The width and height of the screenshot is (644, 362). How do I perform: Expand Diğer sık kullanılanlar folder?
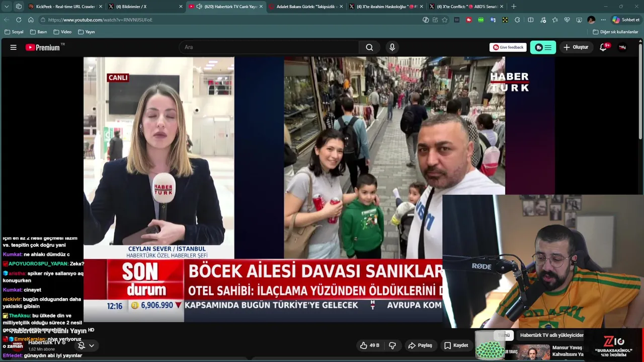[x=616, y=32]
